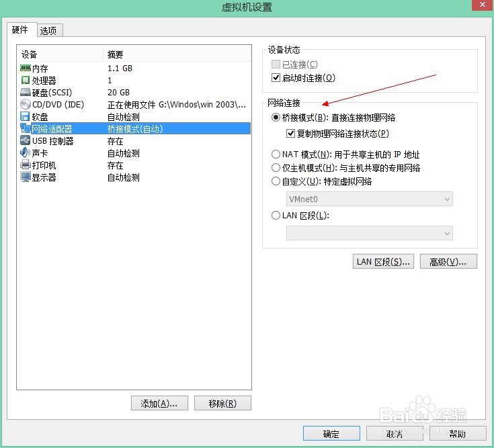The height and width of the screenshot is (448, 494).
Task: Click the USB controller (USB 控制器) icon
Action: [x=26, y=140]
